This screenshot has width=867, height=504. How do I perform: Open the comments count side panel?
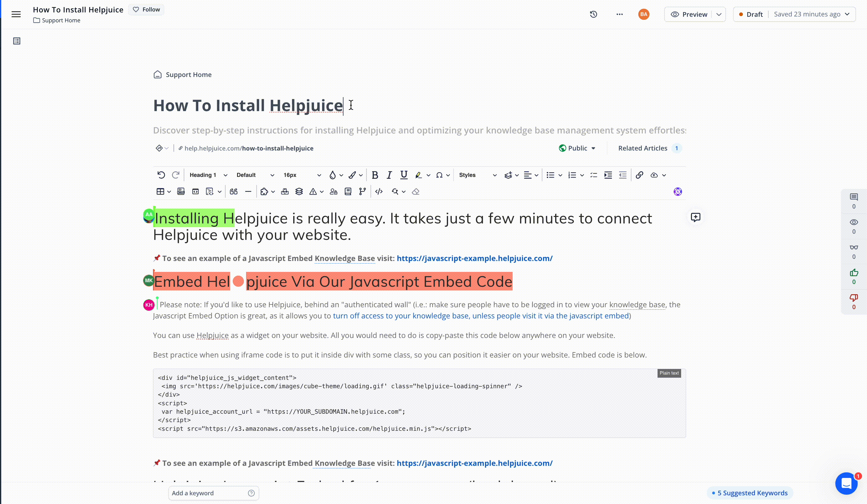[854, 200]
